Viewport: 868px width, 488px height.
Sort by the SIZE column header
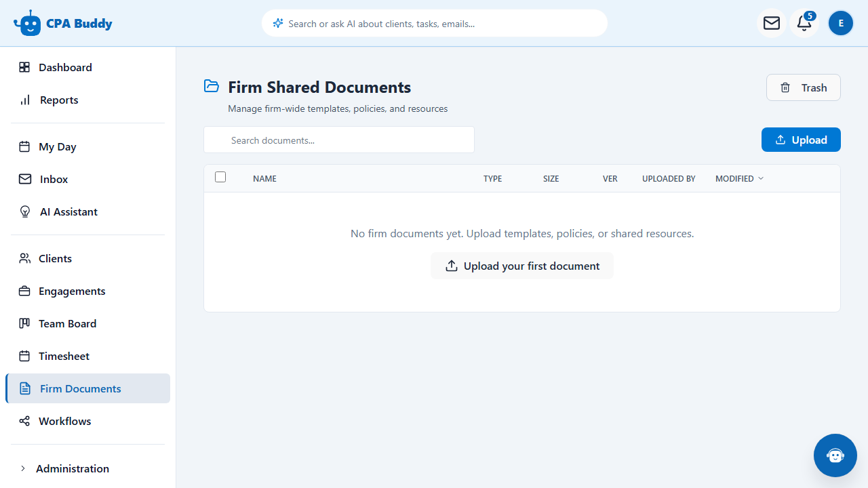[551, 178]
